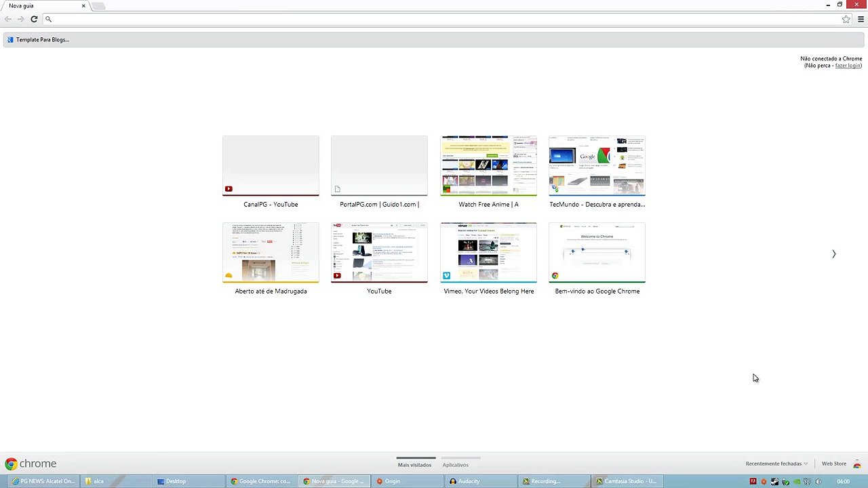Click the green NVIDIA tray icon
The image size is (868, 488).
pyautogui.click(x=796, y=481)
